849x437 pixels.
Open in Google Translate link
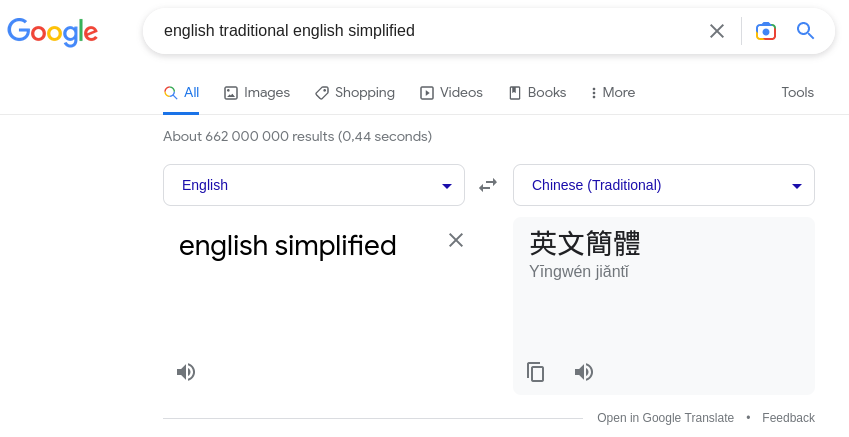click(665, 418)
